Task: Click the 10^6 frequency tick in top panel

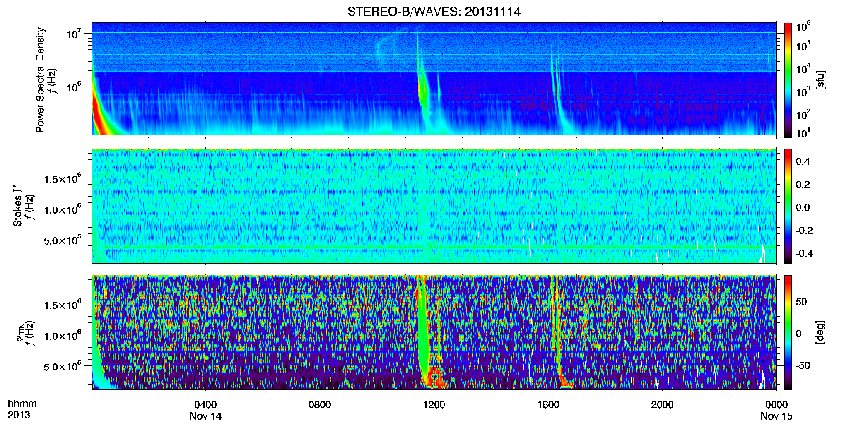Action: [x=75, y=87]
